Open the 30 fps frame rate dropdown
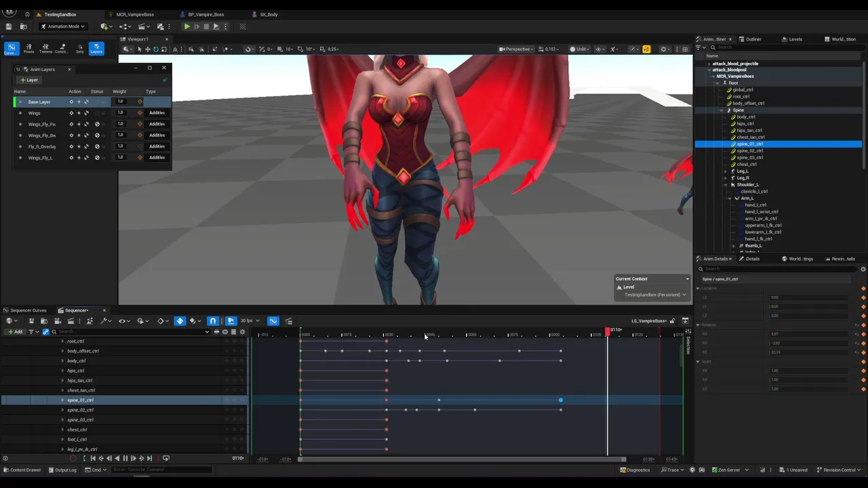Image resolution: width=868 pixels, height=488 pixels. click(249, 321)
